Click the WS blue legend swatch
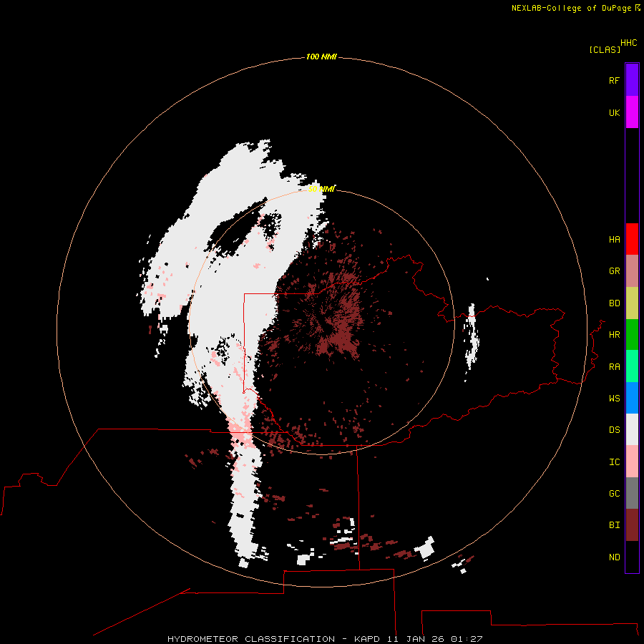644x644 pixels. click(x=632, y=398)
